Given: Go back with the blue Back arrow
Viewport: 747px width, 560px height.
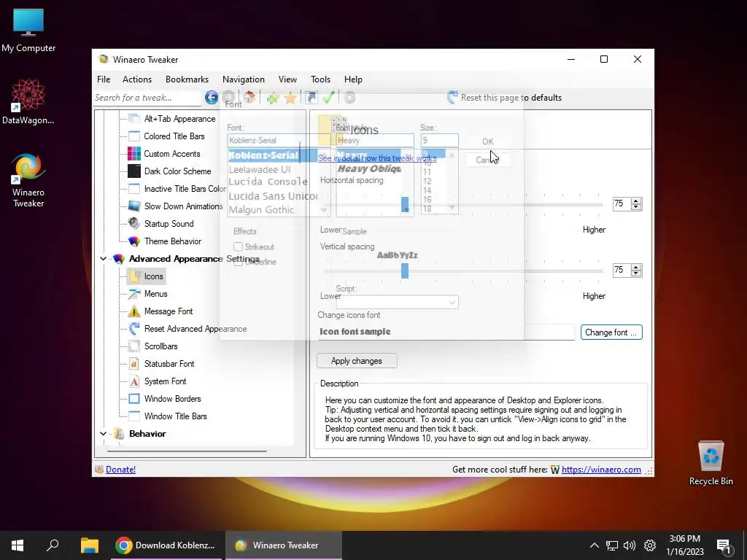Looking at the screenshot, I should pyautogui.click(x=212, y=98).
